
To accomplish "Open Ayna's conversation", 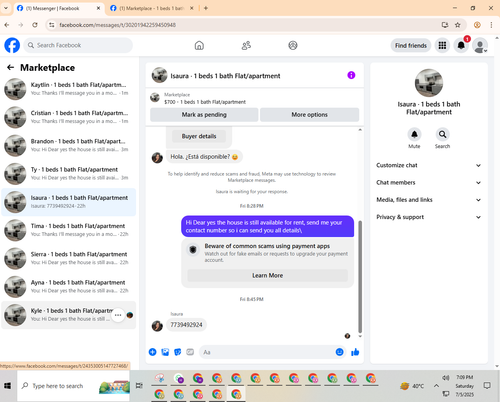I will pos(69,287).
